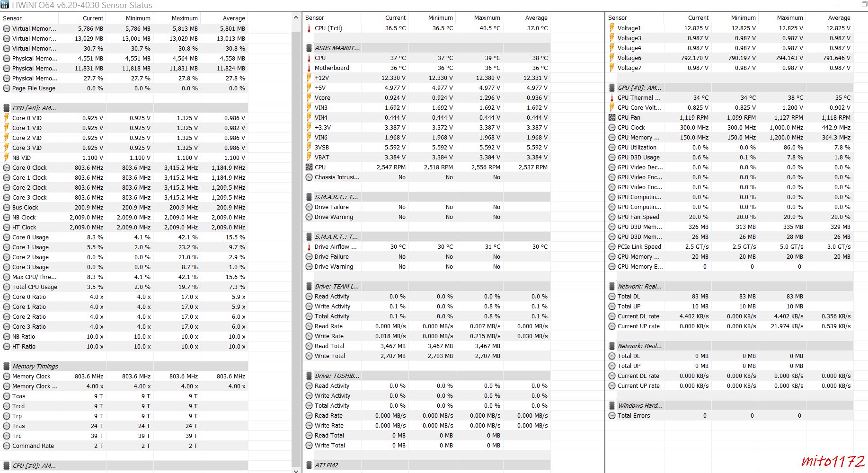Screen dimensions: 868x473
Task: Click the icon beside PCIe Link Speed
Action: click(x=612, y=246)
